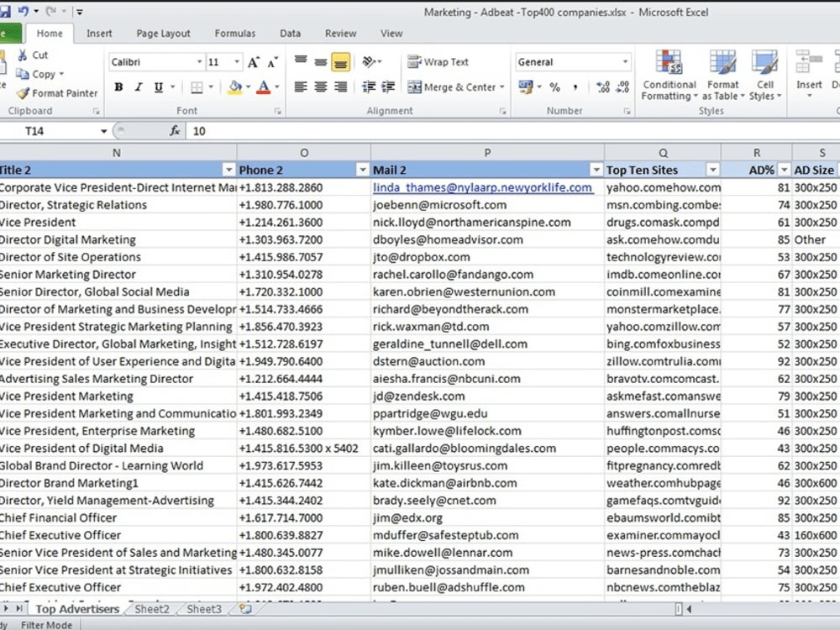
Task: Click the Percent Style icon
Action: 554,87
